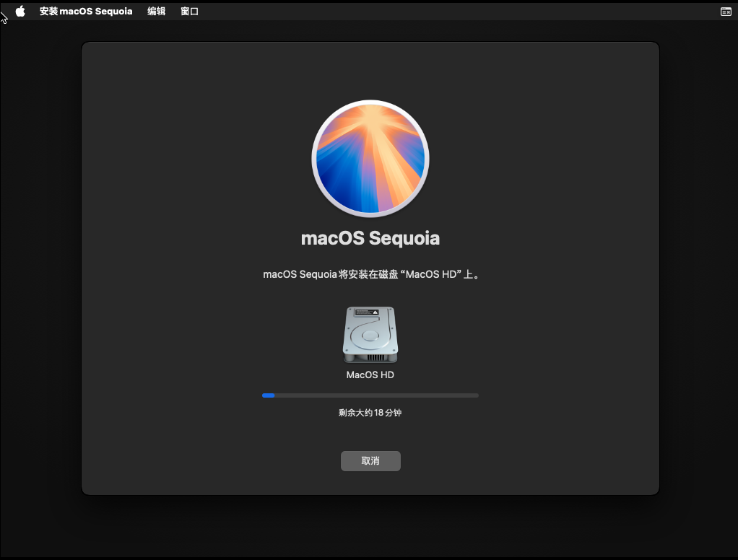Select the MacOS HD disk icon
The width and height of the screenshot is (738, 560).
[370, 335]
